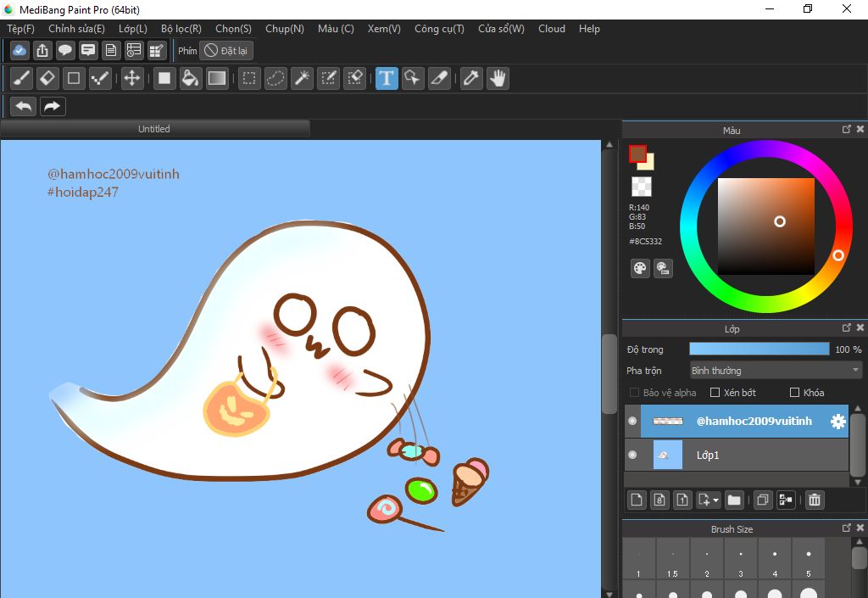Pop out the Brush Size panel
868x598 pixels.
847,528
